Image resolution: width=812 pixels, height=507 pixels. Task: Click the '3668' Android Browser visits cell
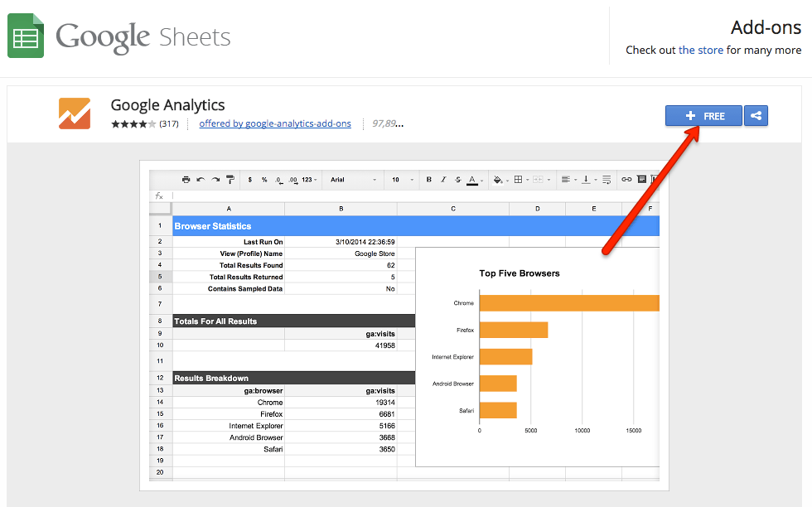(341, 437)
